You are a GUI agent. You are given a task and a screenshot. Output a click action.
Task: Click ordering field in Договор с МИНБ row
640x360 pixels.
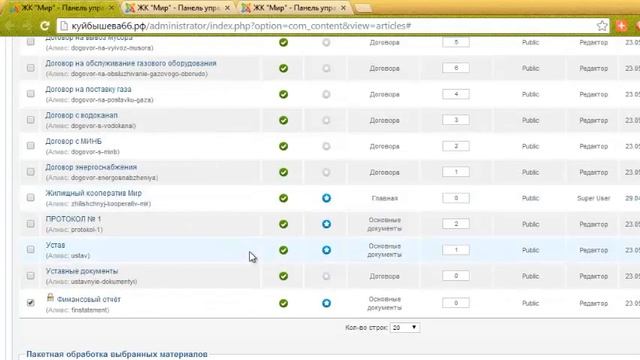point(456,146)
